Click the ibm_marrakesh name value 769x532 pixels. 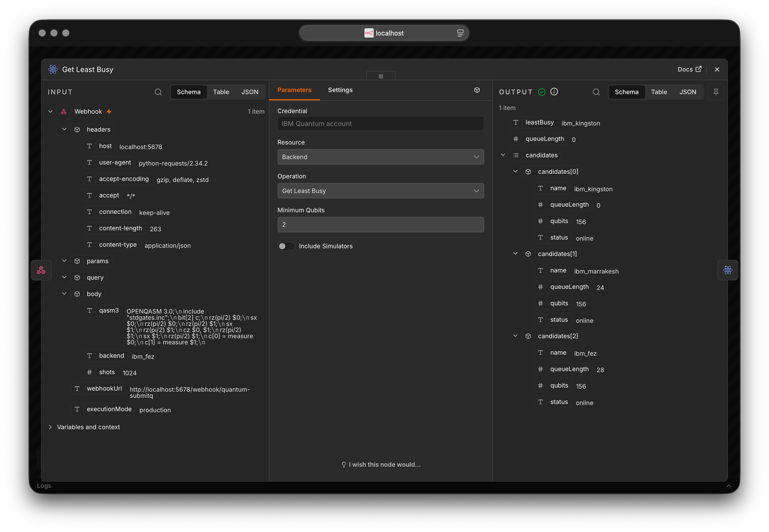click(596, 271)
